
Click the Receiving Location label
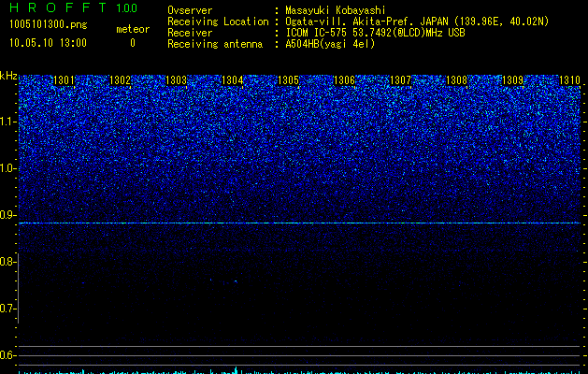(218, 22)
